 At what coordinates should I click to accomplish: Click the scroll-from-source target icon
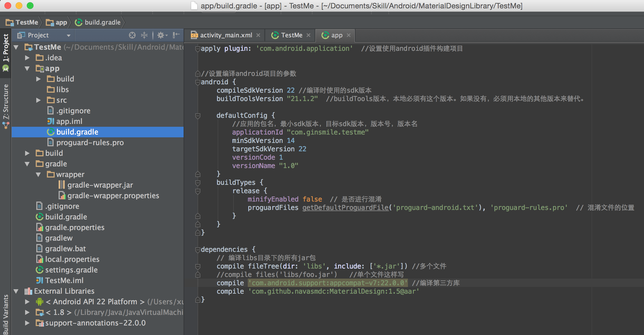132,35
